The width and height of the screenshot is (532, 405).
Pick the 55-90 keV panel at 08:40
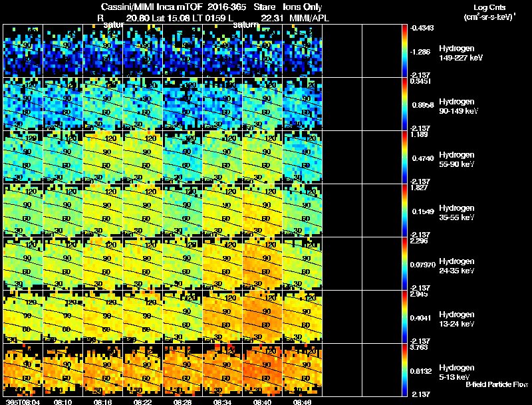coord(262,158)
